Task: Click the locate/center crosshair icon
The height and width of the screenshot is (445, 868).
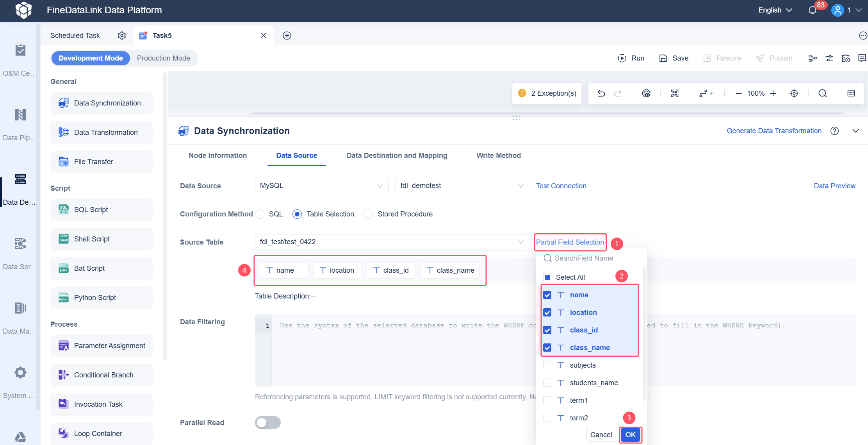Action: click(794, 93)
